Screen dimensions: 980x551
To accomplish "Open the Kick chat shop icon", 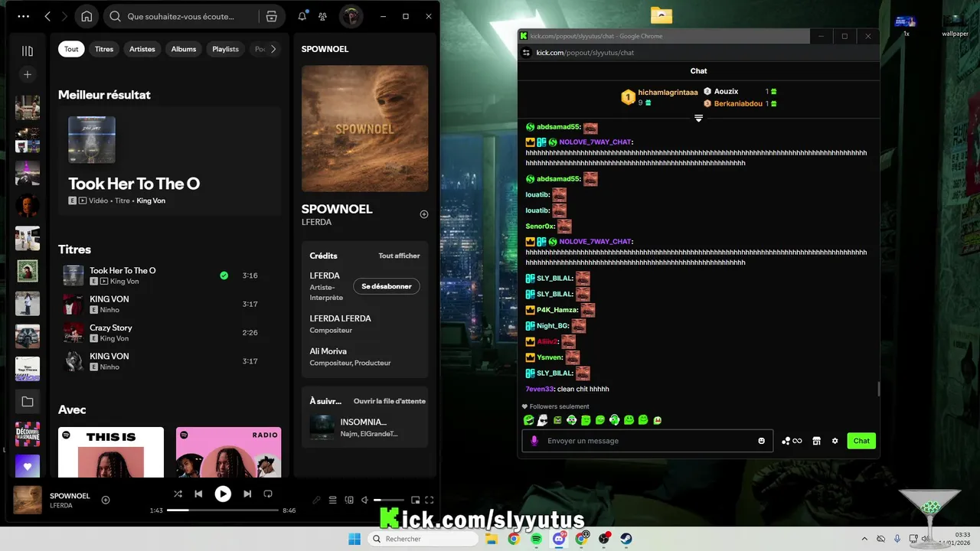I will (x=816, y=441).
